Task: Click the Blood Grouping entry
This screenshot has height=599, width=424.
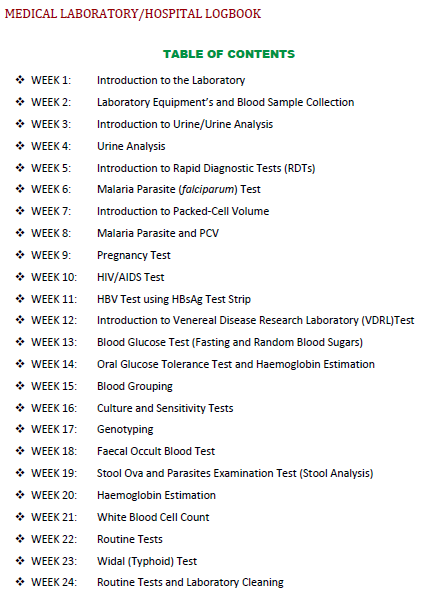Action: [x=135, y=386]
